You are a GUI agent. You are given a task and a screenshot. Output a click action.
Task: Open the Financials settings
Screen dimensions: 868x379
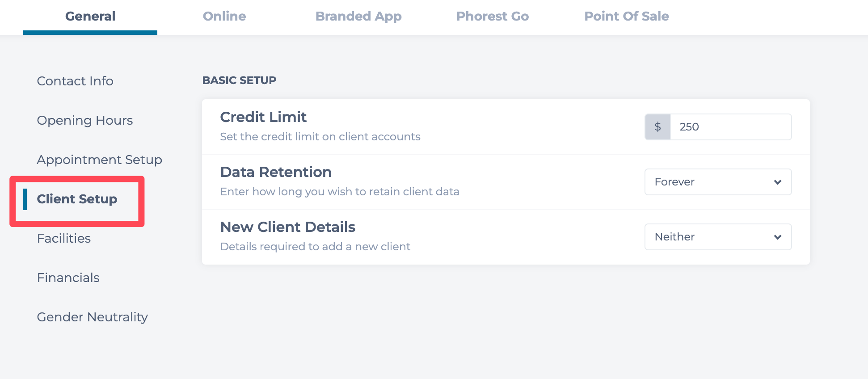tap(68, 278)
